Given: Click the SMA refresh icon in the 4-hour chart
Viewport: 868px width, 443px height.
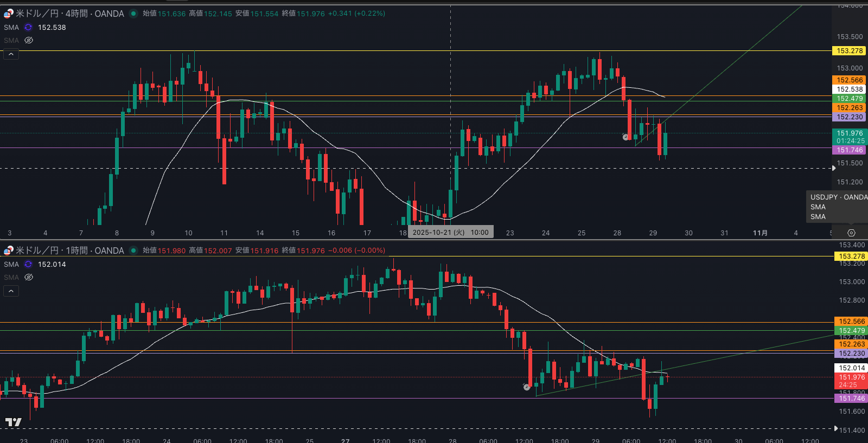Looking at the screenshot, I should pos(28,27).
